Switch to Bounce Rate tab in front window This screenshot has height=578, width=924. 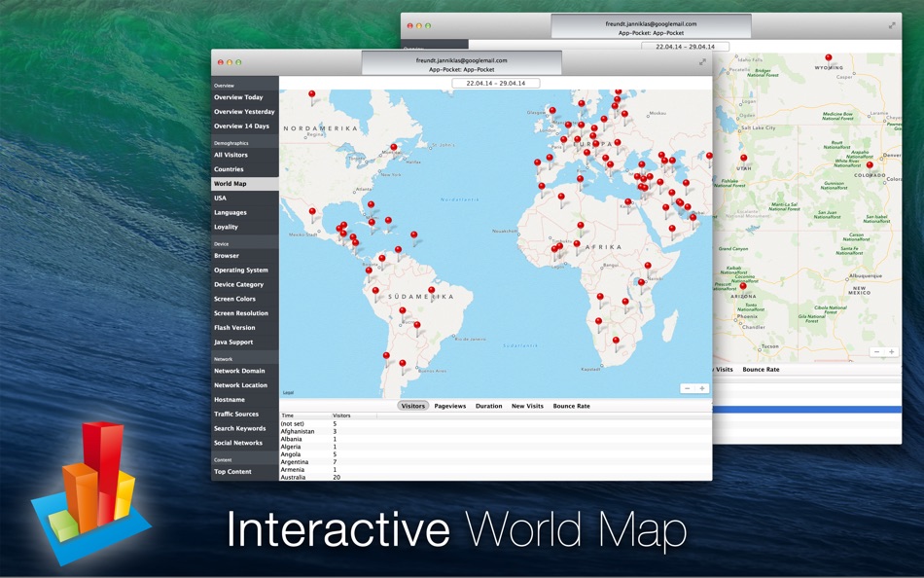tap(572, 406)
